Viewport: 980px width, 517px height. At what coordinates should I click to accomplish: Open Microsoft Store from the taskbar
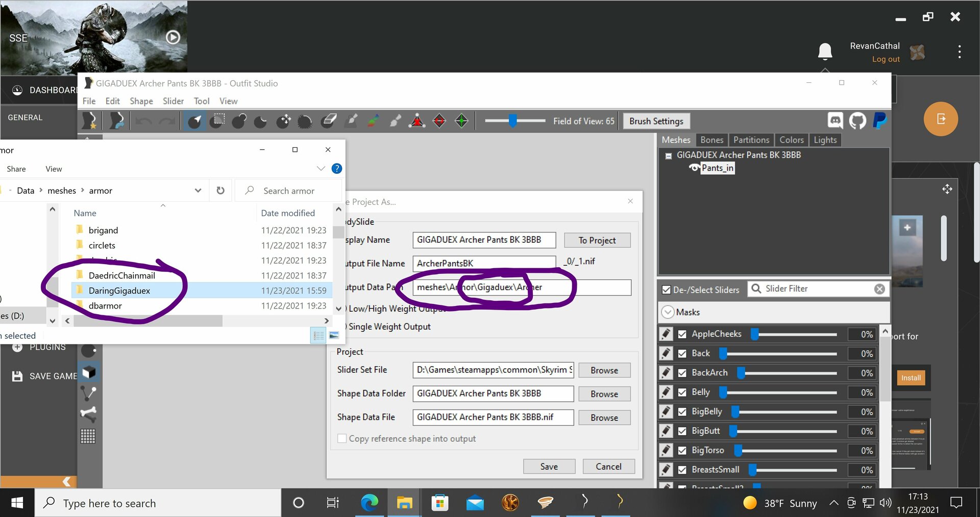439,503
